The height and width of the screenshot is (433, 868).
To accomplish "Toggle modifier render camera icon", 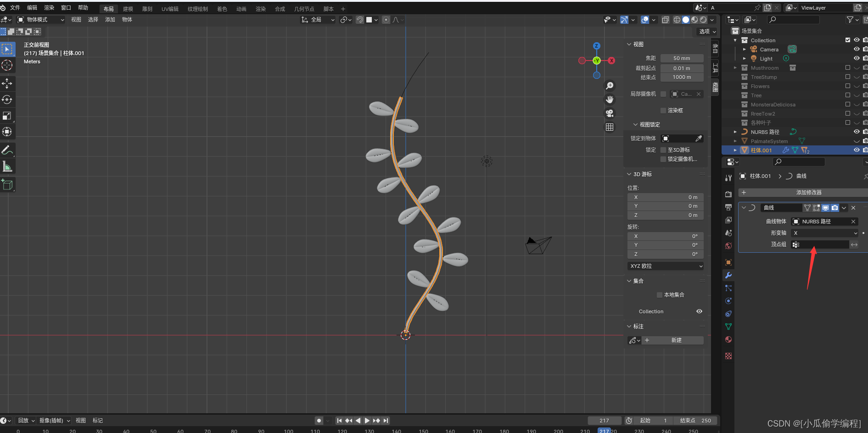I will [835, 208].
